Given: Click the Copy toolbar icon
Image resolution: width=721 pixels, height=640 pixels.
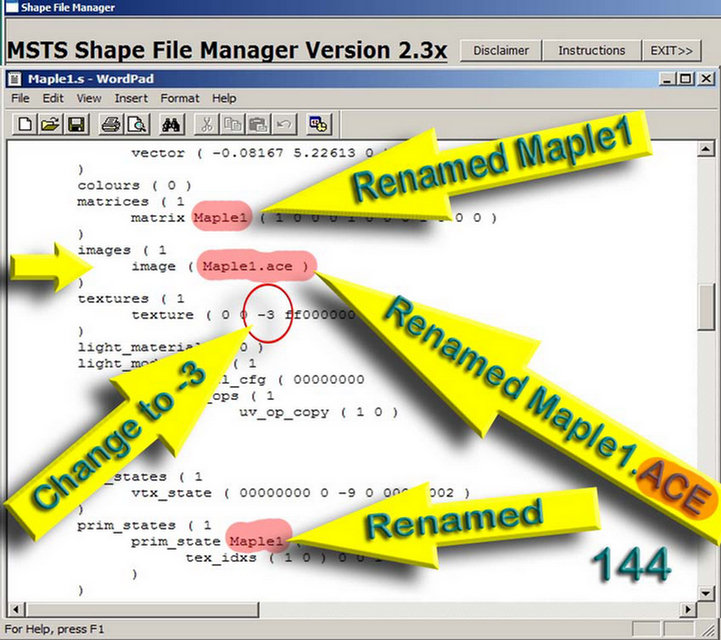Looking at the screenshot, I should coord(233,124).
